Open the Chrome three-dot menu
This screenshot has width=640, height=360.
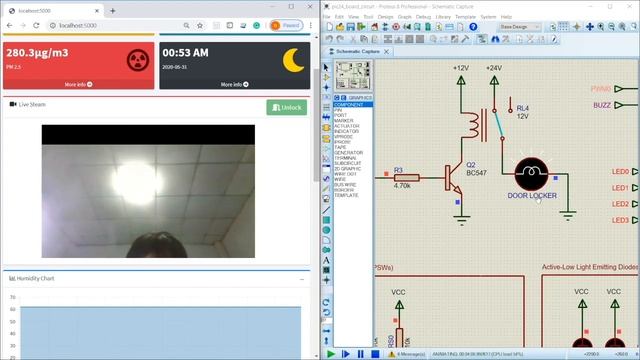tap(311, 25)
